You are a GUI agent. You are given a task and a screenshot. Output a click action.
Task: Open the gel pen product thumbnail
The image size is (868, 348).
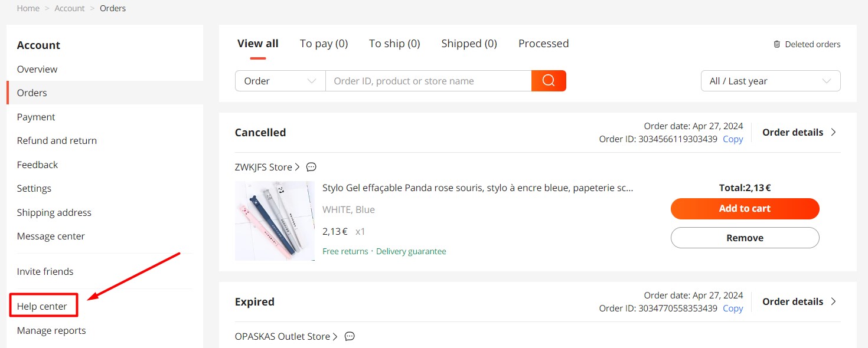click(275, 221)
